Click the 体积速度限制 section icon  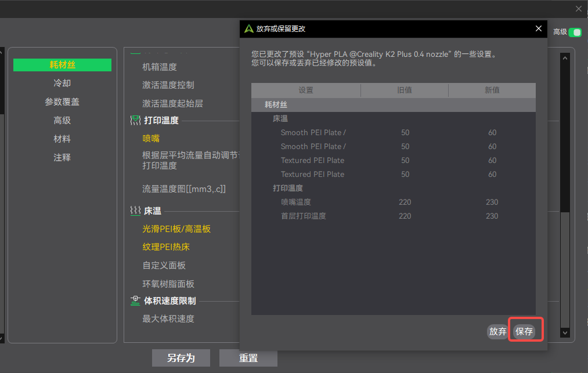[x=135, y=300]
